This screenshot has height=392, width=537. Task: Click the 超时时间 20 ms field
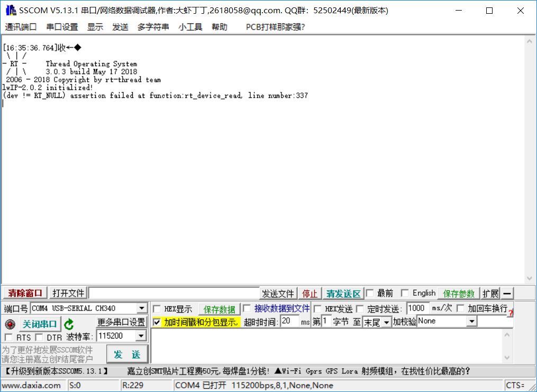(x=289, y=322)
